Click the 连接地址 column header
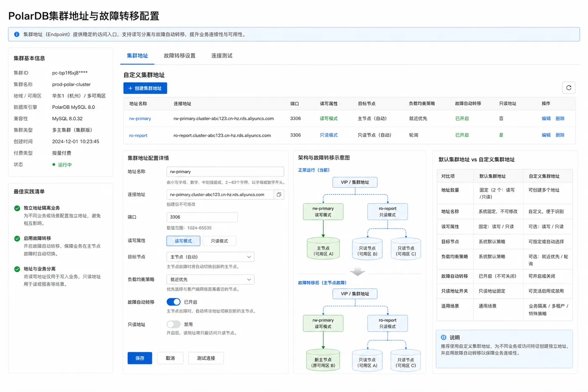Viewport: 588px width, 392px height. click(x=182, y=103)
